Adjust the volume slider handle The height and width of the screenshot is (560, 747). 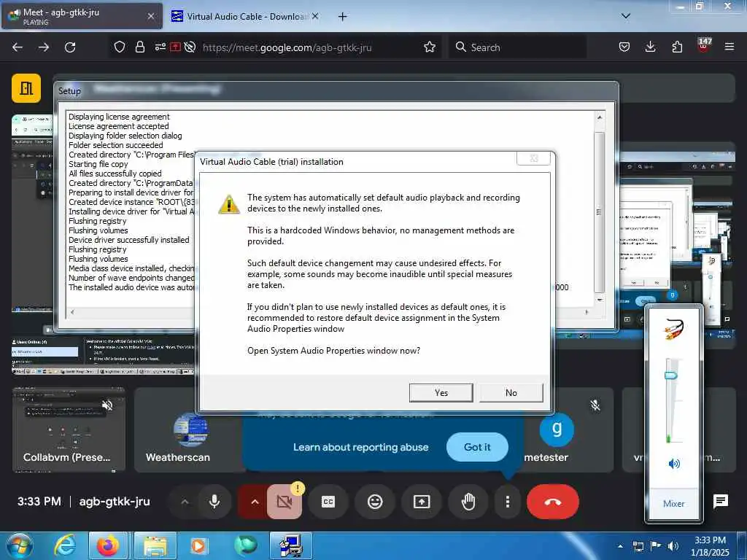tap(671, 376)
